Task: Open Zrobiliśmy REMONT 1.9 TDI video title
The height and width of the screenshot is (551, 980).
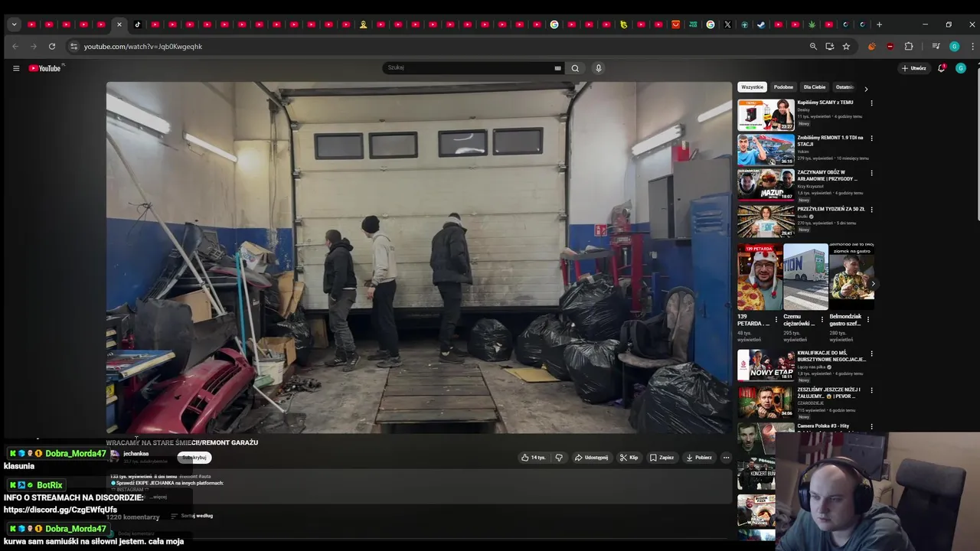Action: [830, 141]
